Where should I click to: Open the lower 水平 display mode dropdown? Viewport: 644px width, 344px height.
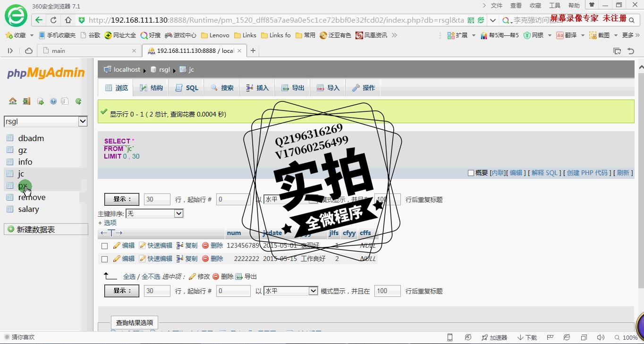pyautogui.click(x=291, y=291)
